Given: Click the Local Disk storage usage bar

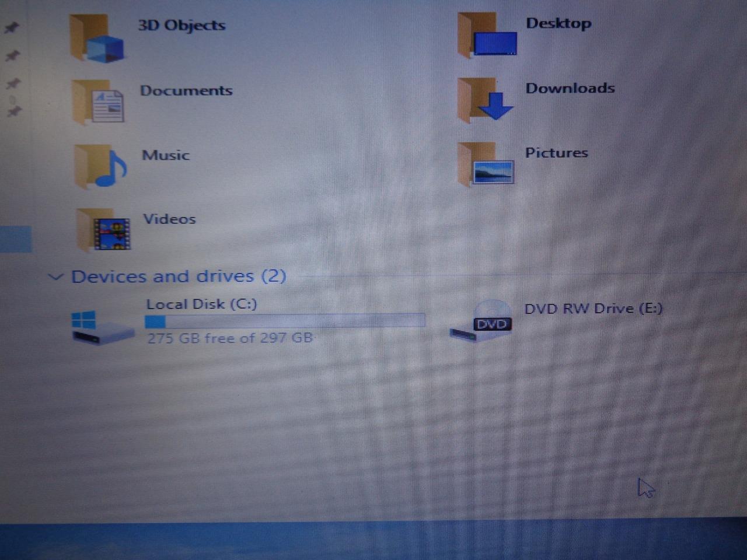Looking at the screenshot, I should pyautogui.click(x=285, y=321).
